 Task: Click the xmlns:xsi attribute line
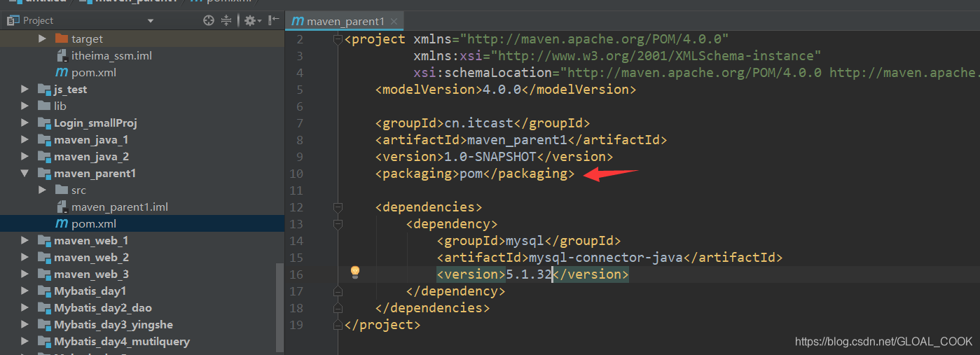617,55
